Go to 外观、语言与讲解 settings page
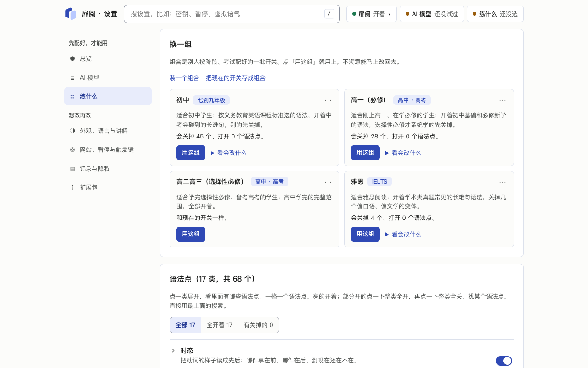The width and height of the screenshot is (588, 368). coord(108,131)
